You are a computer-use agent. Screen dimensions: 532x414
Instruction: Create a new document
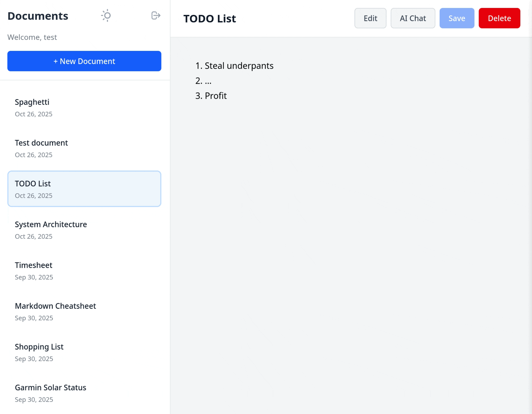pyautogui.click(x=84, y=61)
